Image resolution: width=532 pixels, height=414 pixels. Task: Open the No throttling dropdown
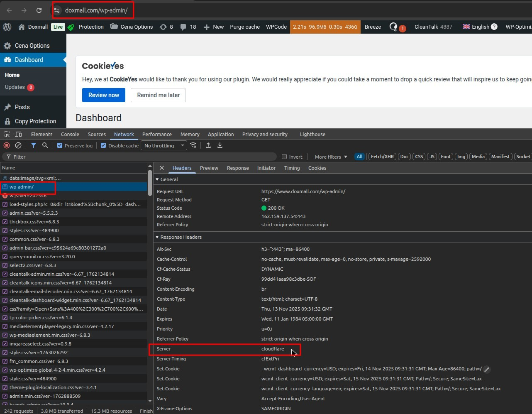[x=164, y=146]
